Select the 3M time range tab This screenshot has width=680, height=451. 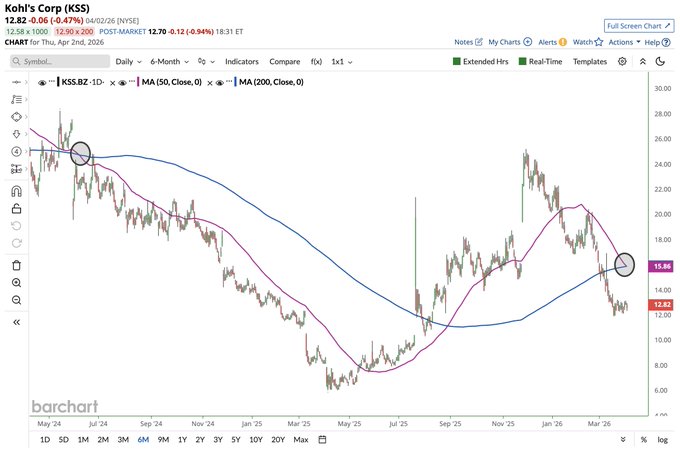123,439
